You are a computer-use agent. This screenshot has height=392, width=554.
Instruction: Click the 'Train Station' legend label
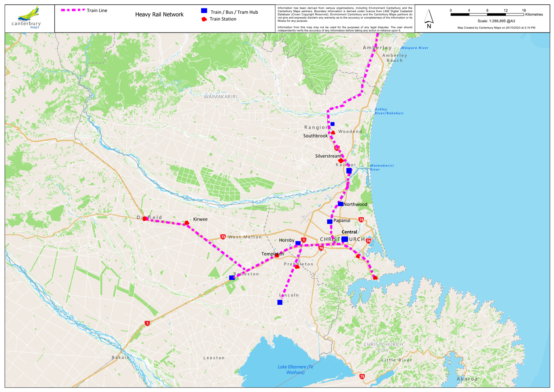click(223, 19)
